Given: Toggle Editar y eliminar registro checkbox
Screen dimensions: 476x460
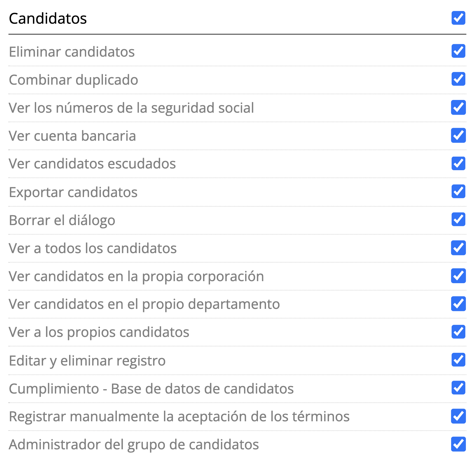Looking at the screenshot, I should click(x=458, y=360).
